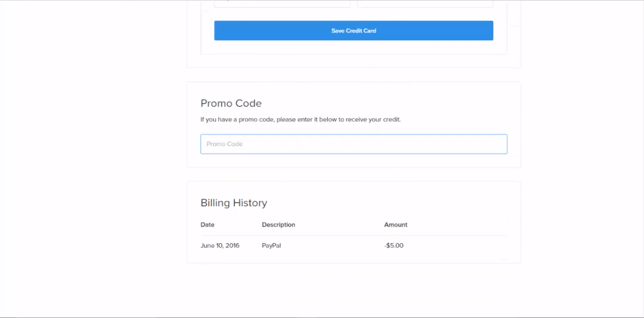The width and height of the screenshot is (644, 318).
Task: Click the year 2016 in billing date
Action: [x=232, y=245]
